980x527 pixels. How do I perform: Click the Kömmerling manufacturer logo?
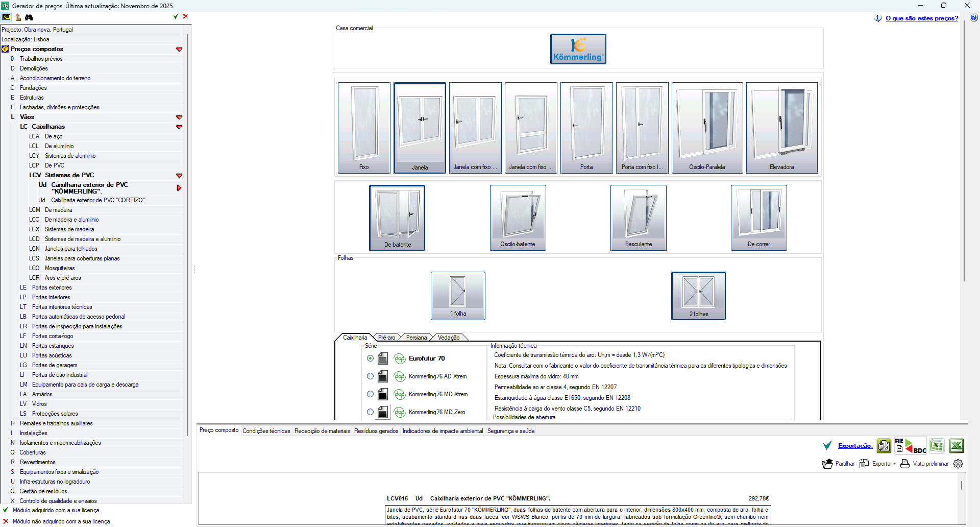tap(578, 49)
